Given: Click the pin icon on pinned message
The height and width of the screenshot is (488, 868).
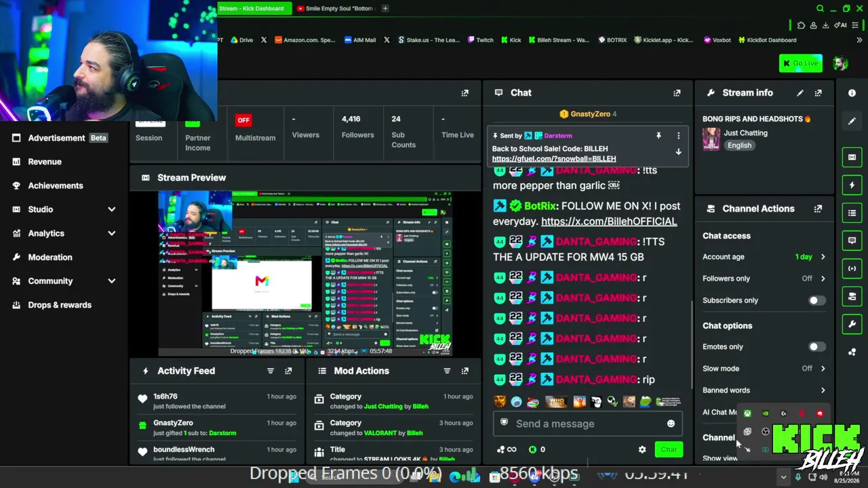Looking at the screenshot, I should pyautogui.click(x=658, y=136).
